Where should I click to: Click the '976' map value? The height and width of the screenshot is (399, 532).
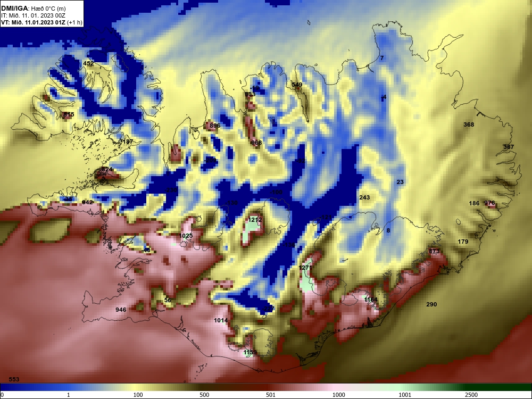pos(489,203)
